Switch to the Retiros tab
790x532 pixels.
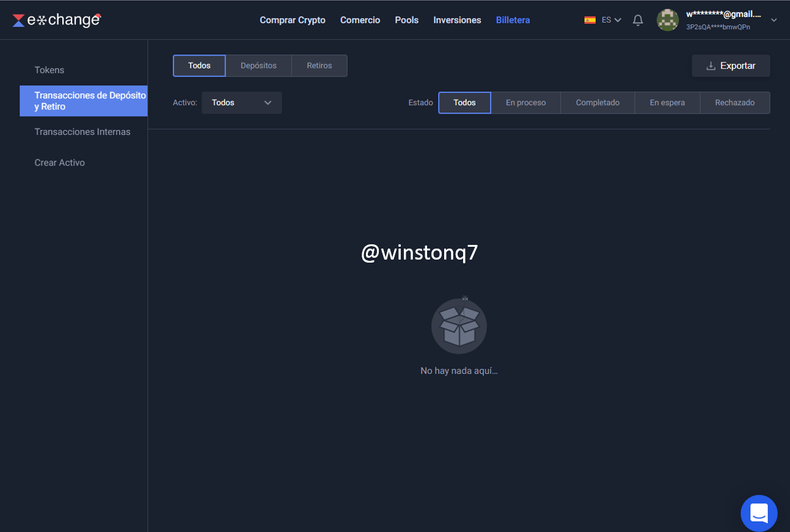pyautogui.click(x=320, y=66)
